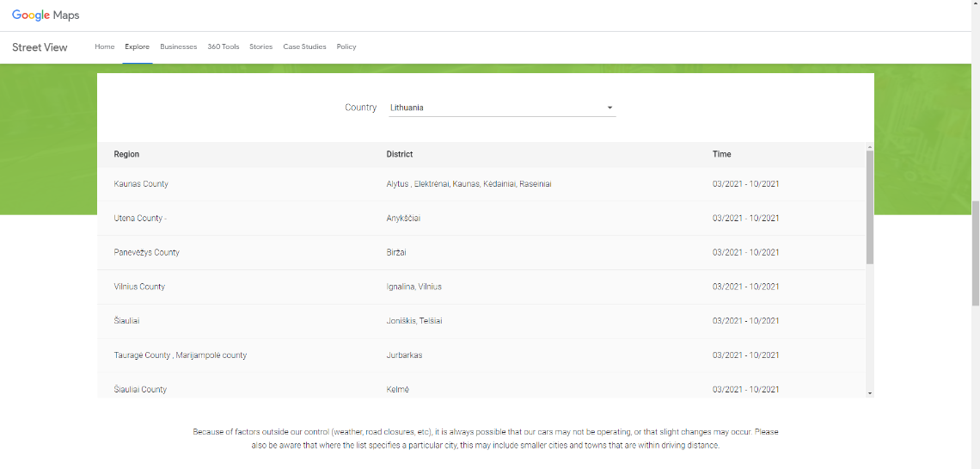Select the Explore tab
The height and width of the screenshot is (469, 980).
[137, 46]
